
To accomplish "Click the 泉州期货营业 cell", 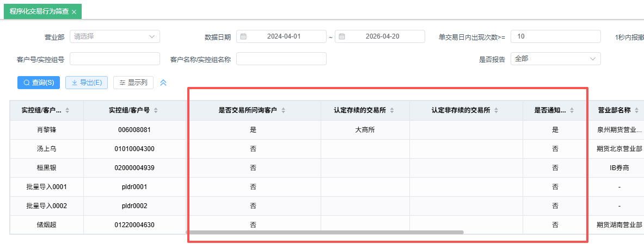I will tap(620, 130).
